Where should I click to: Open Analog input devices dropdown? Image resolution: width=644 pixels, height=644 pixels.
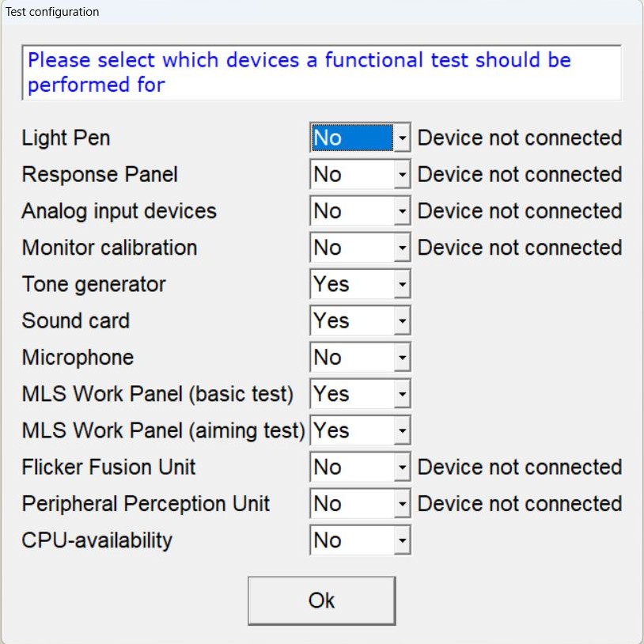(402, 211)
